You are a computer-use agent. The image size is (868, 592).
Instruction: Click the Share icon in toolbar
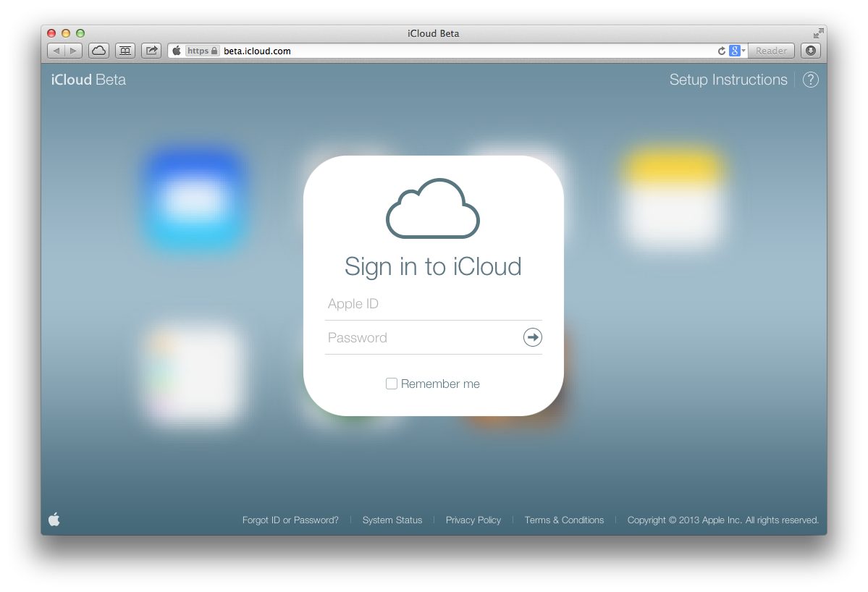click(151, 51)
